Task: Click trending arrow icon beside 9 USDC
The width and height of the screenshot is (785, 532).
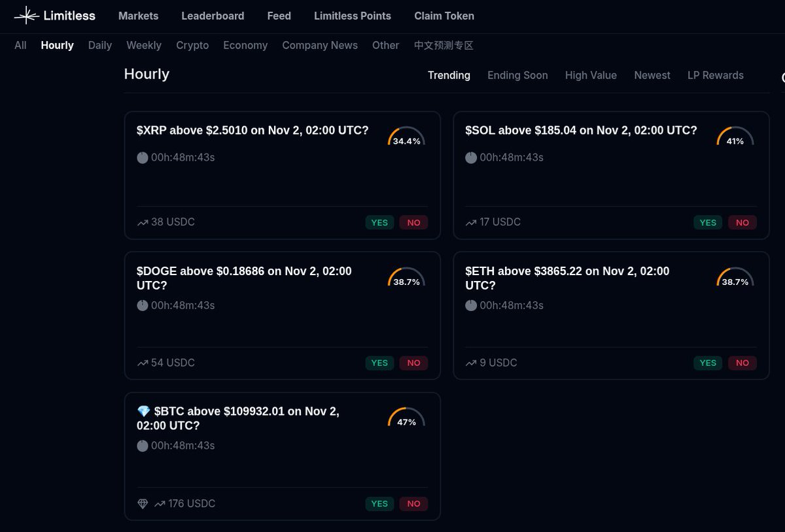Action: [471, 363]
